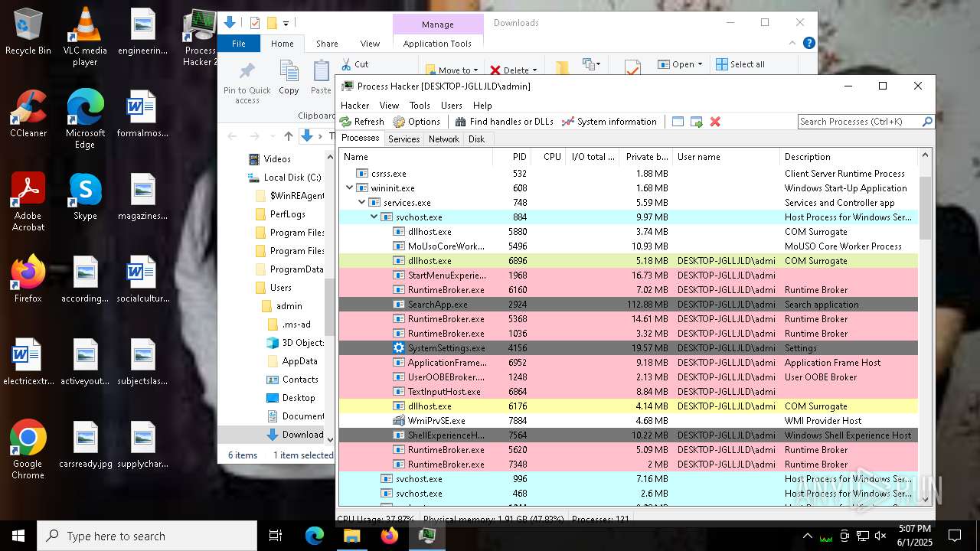
Task: Open Application Tools ribbon tab
Action: click(x=437, y=44)
